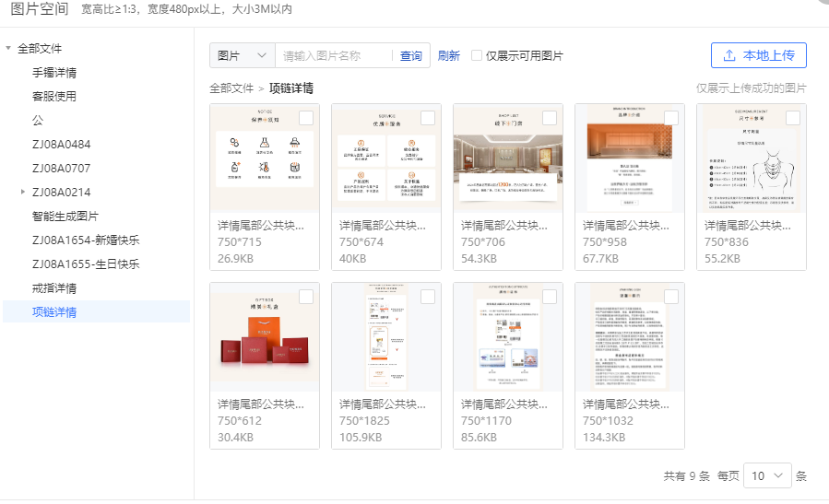829x504 pixels.
Task: Tick the checkbox on the 750*674 image
Action: pyautogui.click(x=428, y=118)
